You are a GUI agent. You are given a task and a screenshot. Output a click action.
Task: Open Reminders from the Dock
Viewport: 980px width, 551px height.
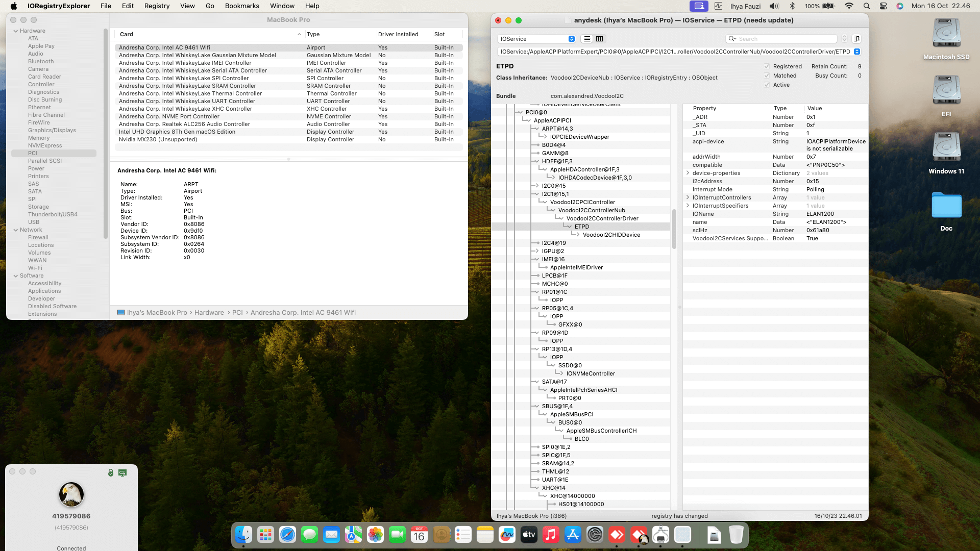(463, 535)
